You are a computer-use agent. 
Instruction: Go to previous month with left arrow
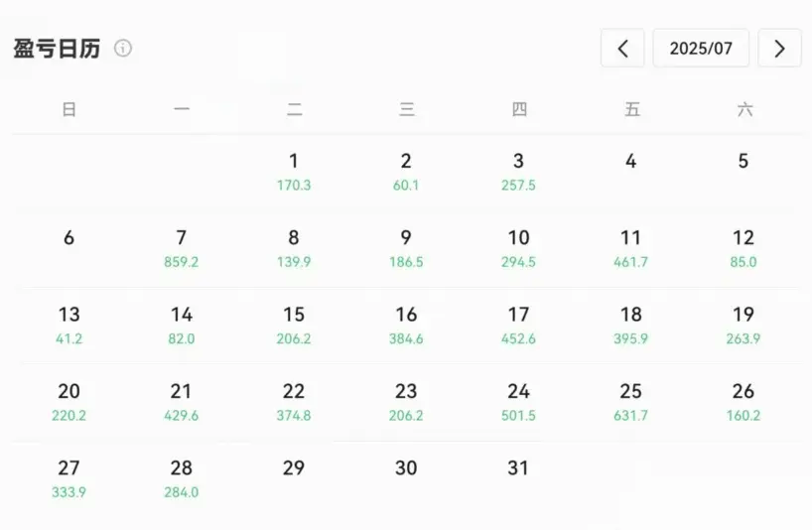(x=622, y=48)
